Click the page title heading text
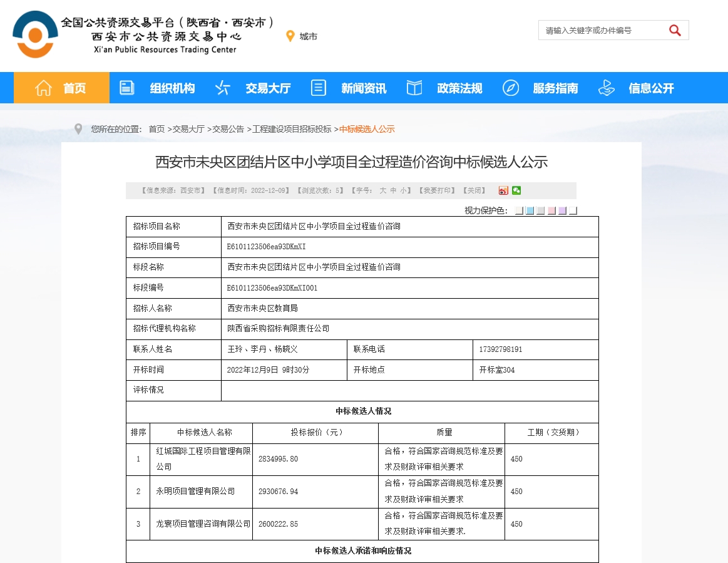728x563 pixels. [x=351, y=162]
